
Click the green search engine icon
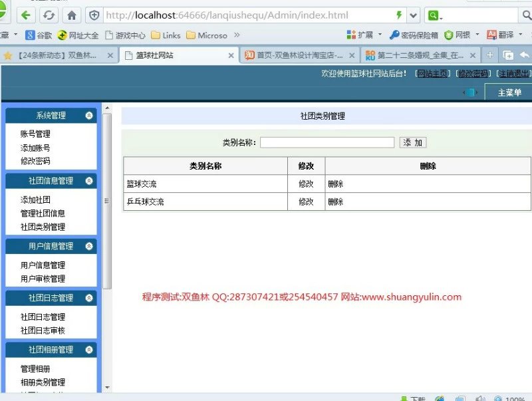(x=435, y=15)
